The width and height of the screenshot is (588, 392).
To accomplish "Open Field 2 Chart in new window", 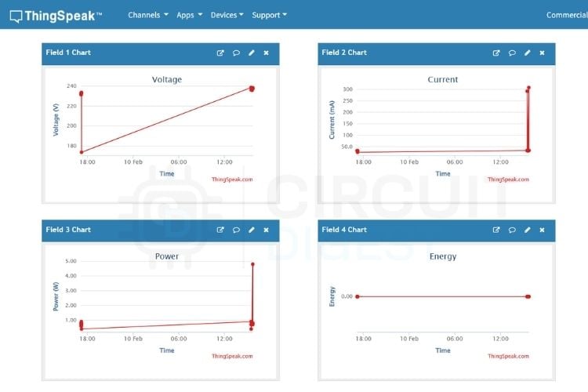I will pyautogui.click(x=496, y=53).
